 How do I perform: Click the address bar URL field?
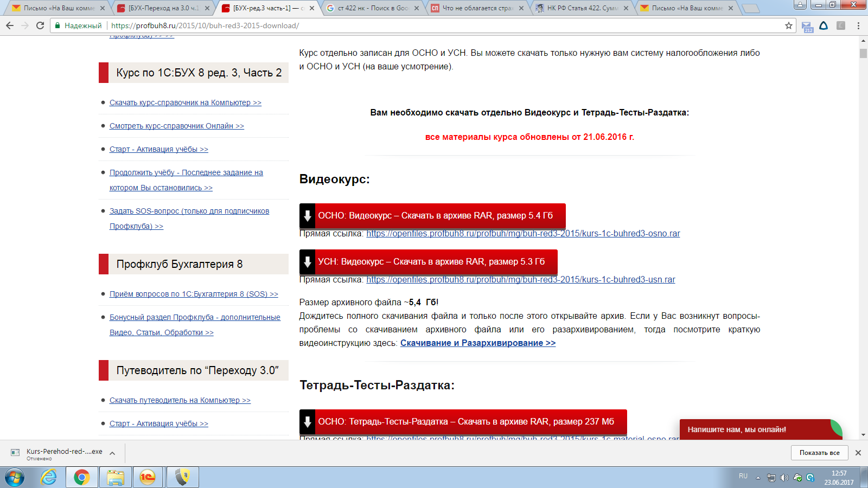(x=434, y=25)
